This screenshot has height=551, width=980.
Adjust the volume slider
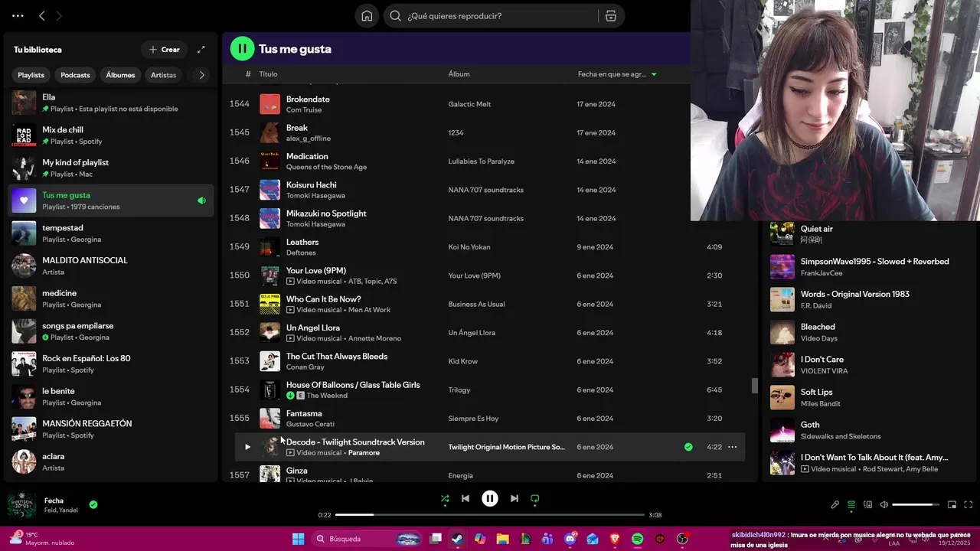coord(916,505)
